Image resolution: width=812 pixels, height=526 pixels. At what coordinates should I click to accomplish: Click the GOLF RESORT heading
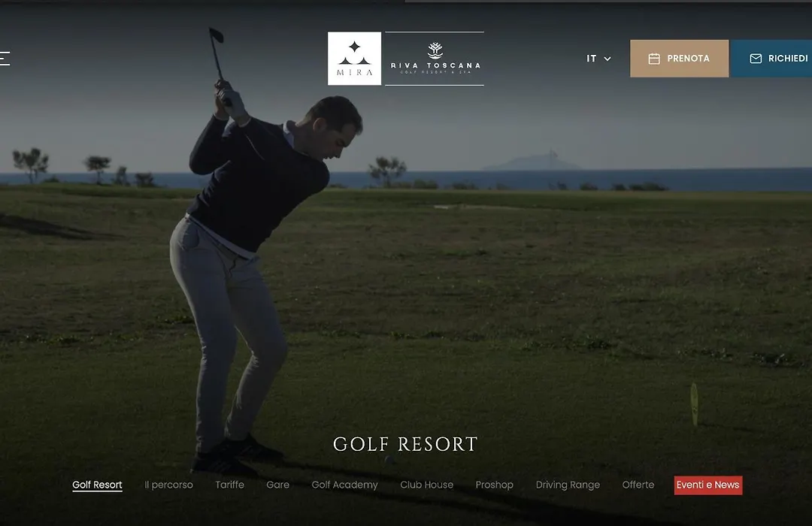click(x=405, y=444)
